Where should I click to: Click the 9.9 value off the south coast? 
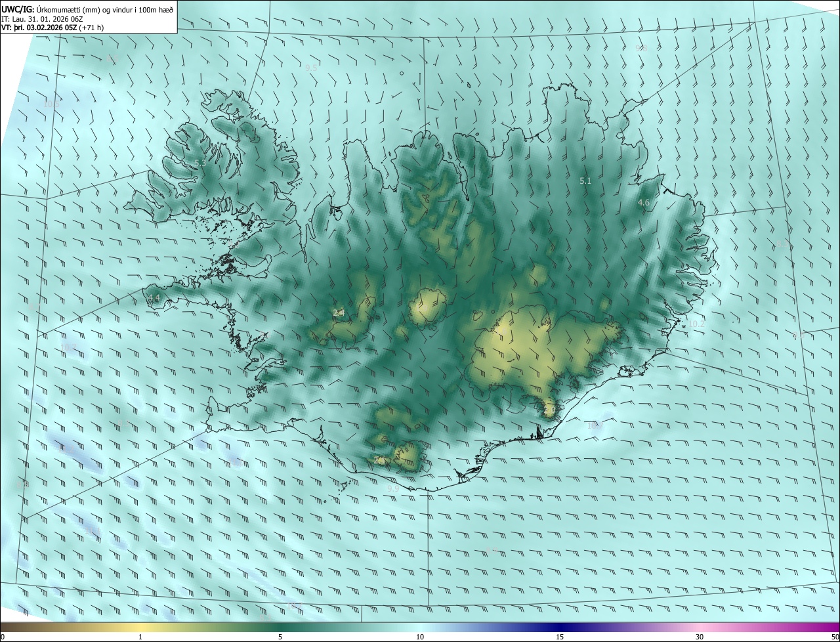click(x=392, y=489)
